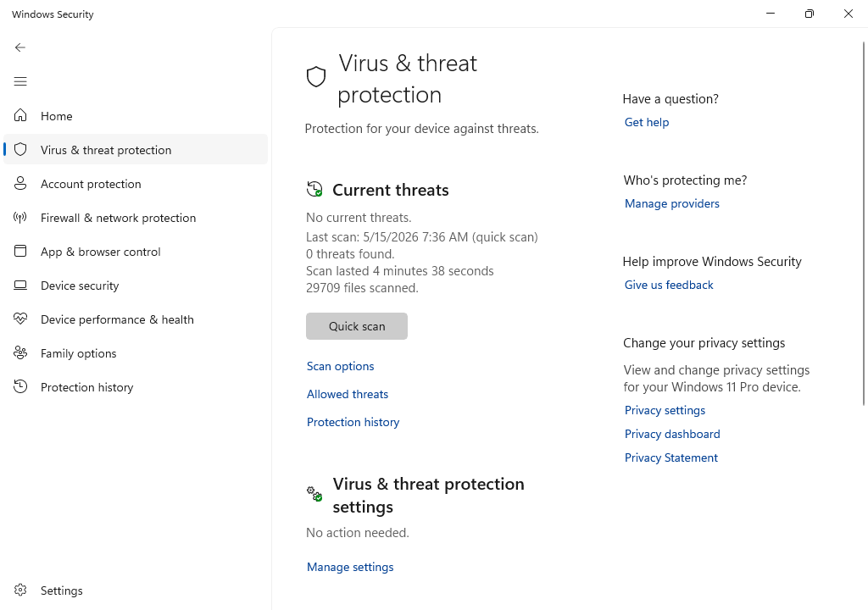Open the Settings gear icon
868x610 pixels.
point(20,590)
